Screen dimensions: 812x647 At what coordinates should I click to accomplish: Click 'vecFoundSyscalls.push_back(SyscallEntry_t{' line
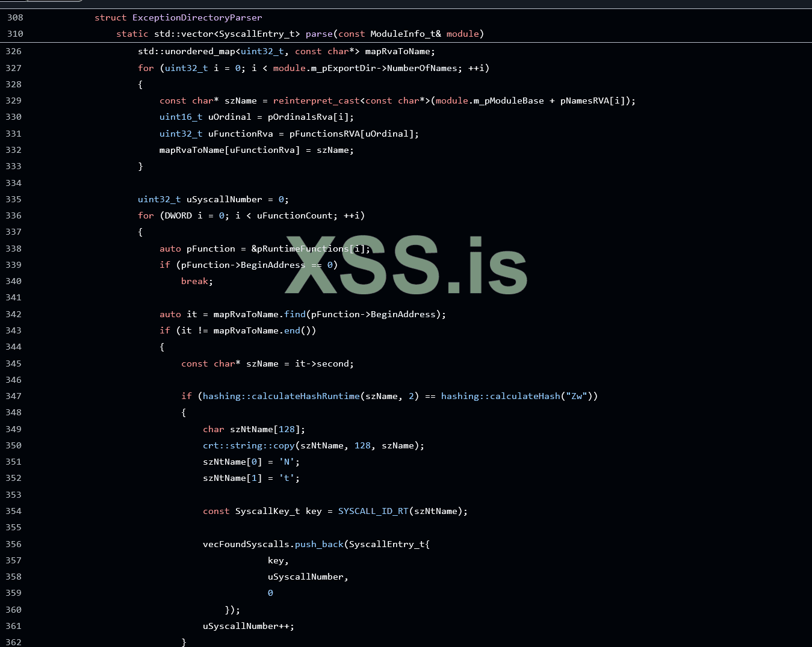pyautogui.click(x=316, y=544)
